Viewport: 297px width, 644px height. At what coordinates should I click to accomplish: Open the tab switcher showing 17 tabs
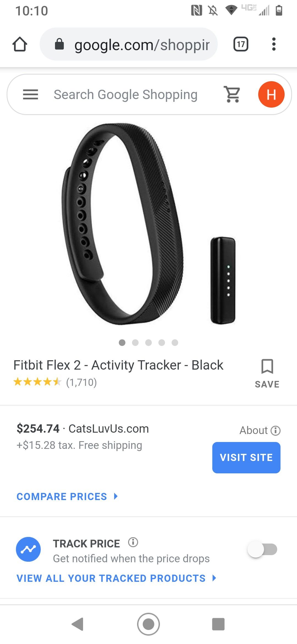point(241,44)
